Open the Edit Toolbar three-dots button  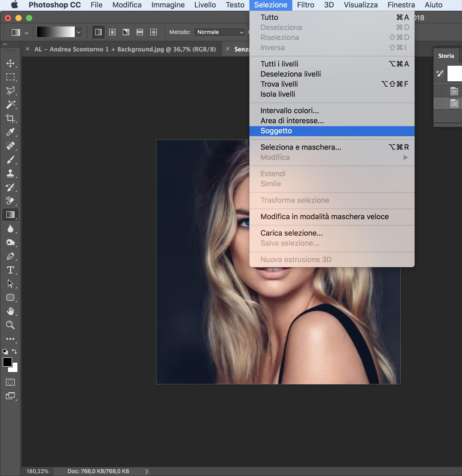tap(10, 339)
